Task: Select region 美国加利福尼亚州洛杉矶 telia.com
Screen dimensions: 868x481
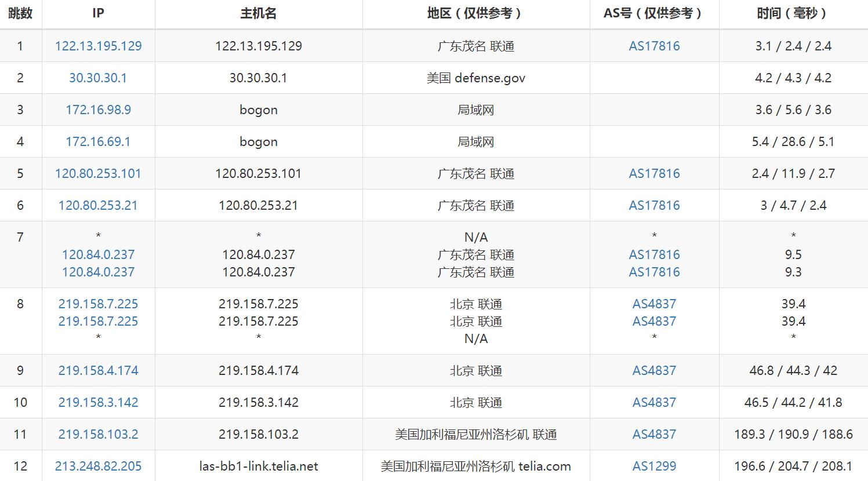Action: coord(475,467)
